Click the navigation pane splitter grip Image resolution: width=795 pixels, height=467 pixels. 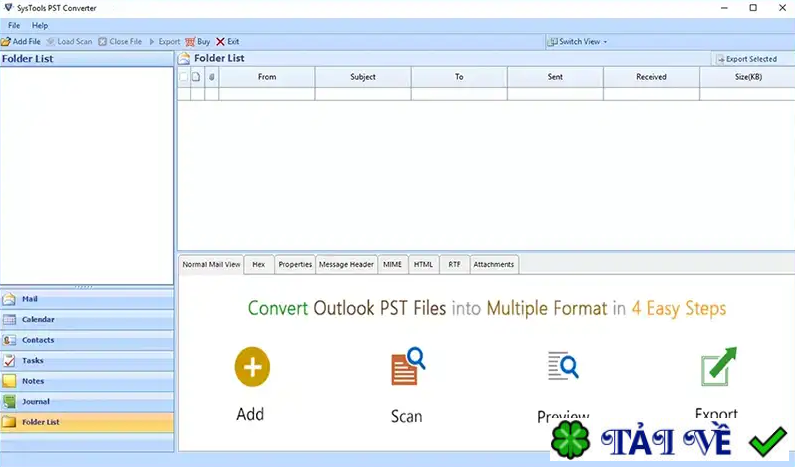pos(84,287)
